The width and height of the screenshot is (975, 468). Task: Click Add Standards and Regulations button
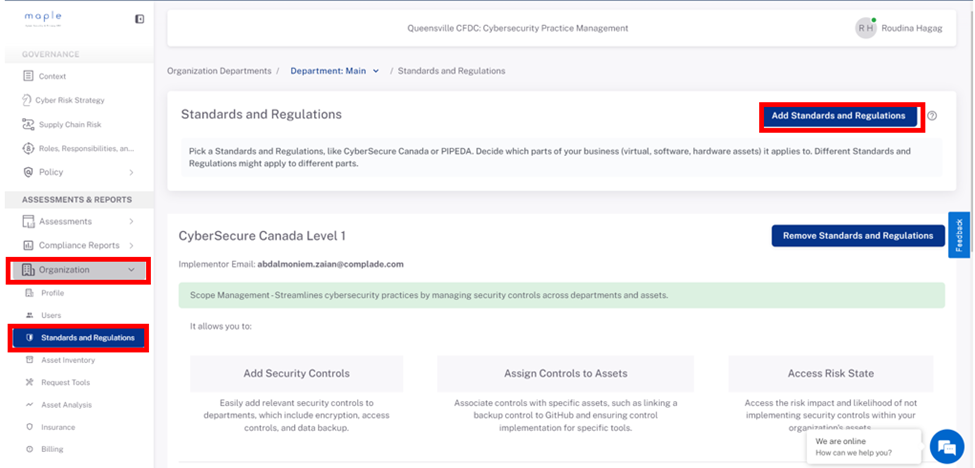(839, 116)
